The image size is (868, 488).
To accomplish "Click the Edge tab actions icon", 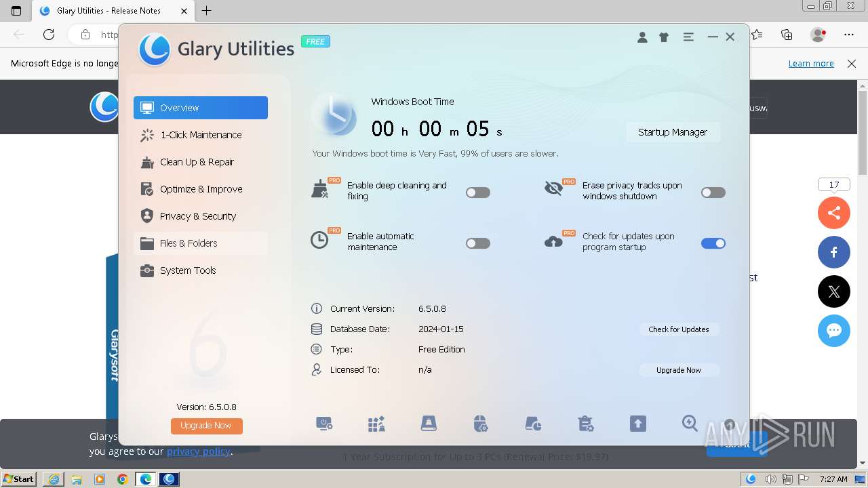I will tap(16, 11).
